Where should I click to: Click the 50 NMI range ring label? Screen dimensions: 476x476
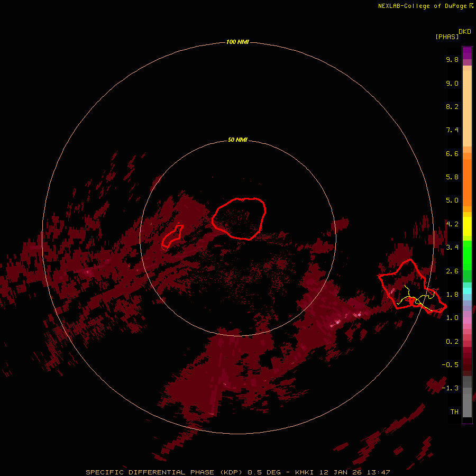[x=237, y=140]
